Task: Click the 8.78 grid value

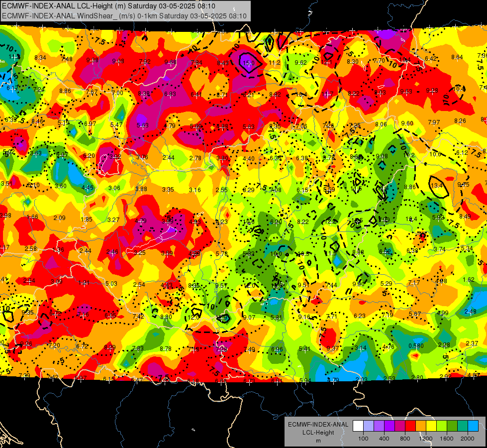Action: [166, 349]
